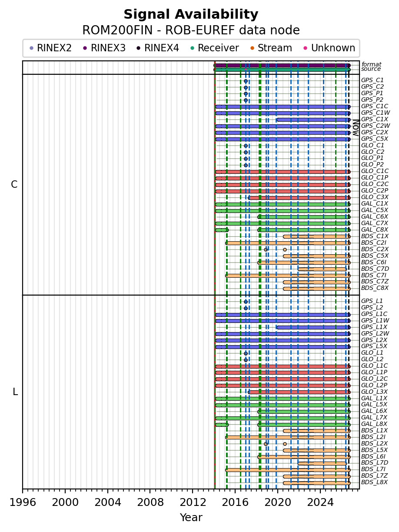
Task: Select the BDS_C2X dot near 2019
Action: 266,249
